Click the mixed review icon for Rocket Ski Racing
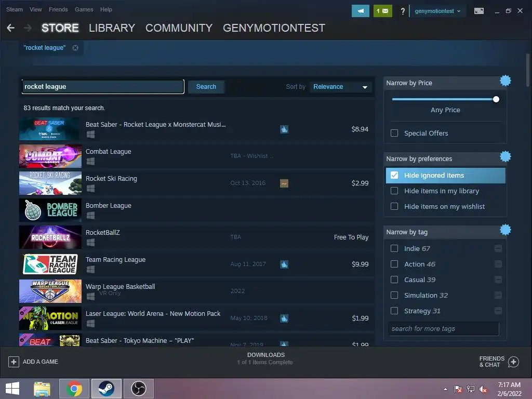The height and width of the screenshot is (399, 532). point(284,183)
